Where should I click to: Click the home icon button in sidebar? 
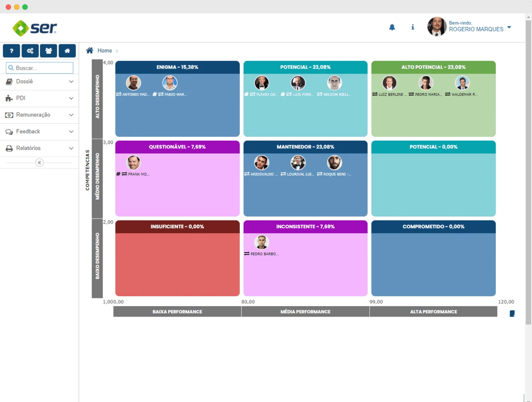pos(67,51)
